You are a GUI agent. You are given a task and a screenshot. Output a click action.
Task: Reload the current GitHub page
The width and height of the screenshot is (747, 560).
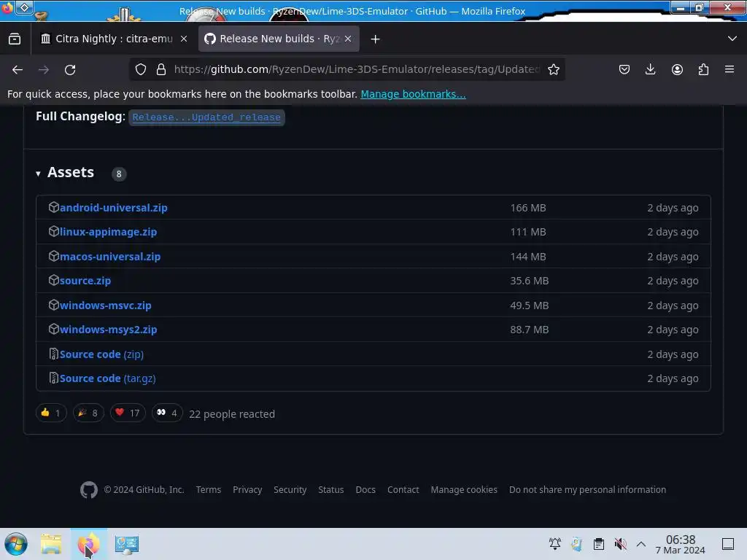point(70,69)
